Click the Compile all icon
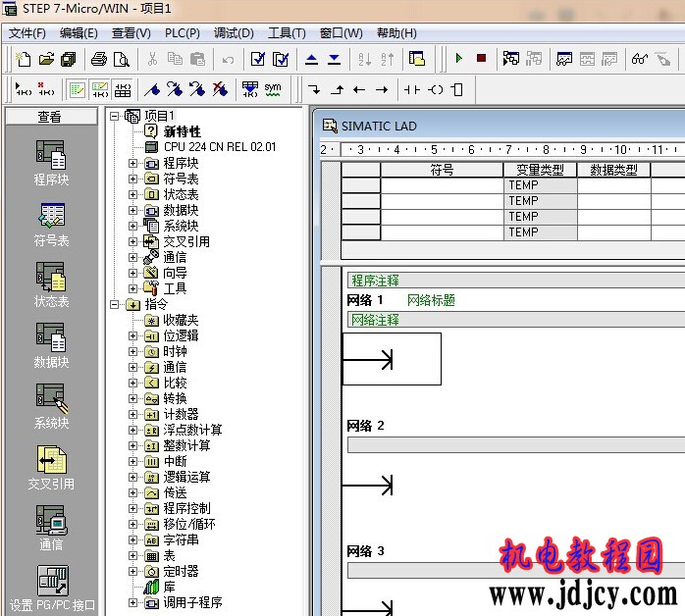 click(x=280, y=59)
